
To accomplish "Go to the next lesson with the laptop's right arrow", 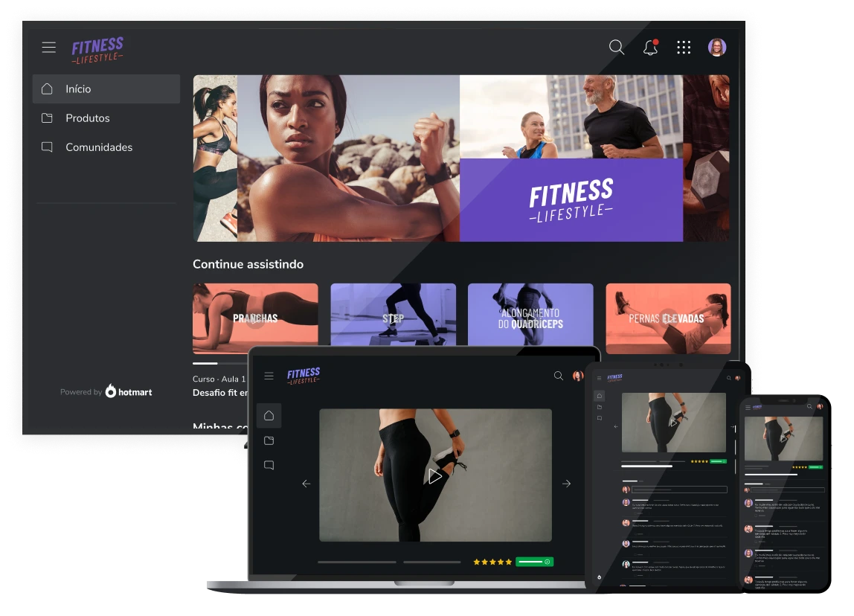I will tap(566, 484).
